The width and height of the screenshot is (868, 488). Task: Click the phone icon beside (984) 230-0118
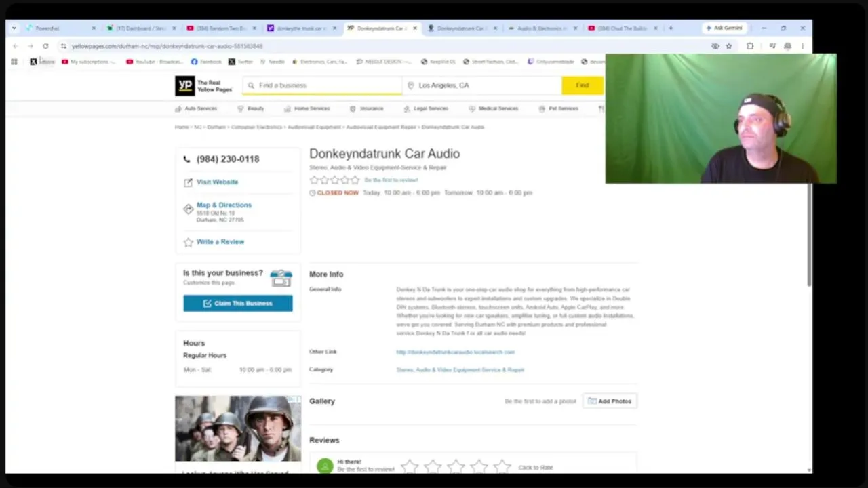pyautogui.click(x=187, y=159)
